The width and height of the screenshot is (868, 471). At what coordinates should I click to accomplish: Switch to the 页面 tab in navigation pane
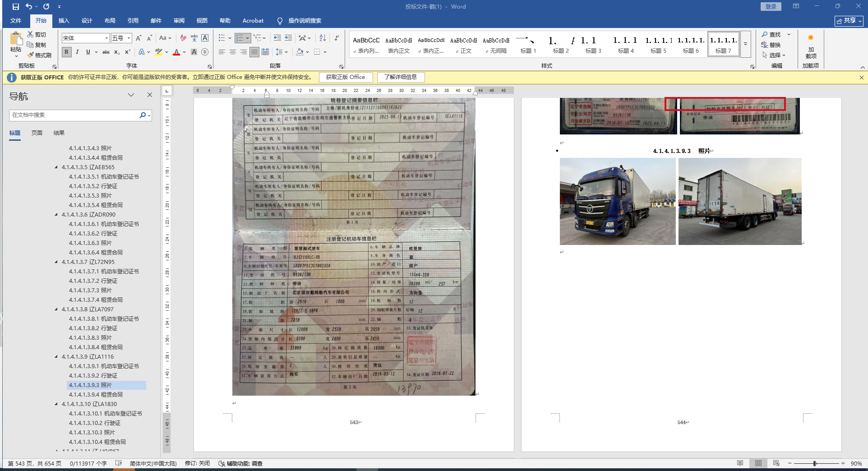point(37,133)
